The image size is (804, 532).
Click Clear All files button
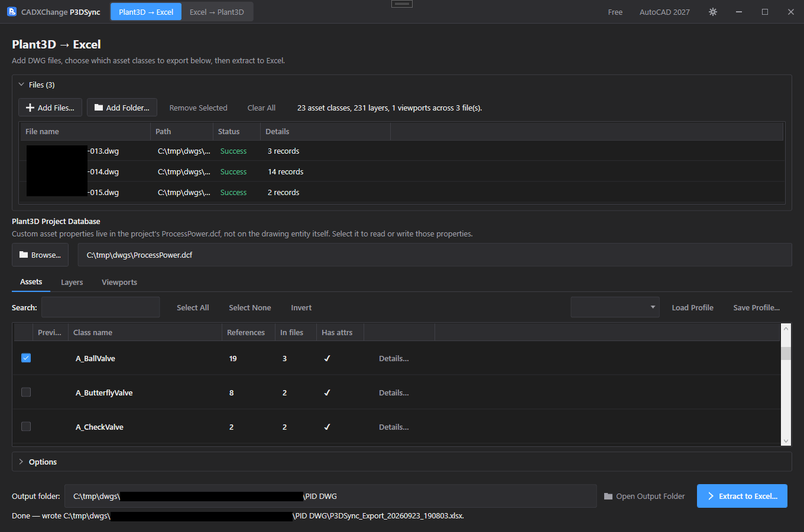[261, 108]
